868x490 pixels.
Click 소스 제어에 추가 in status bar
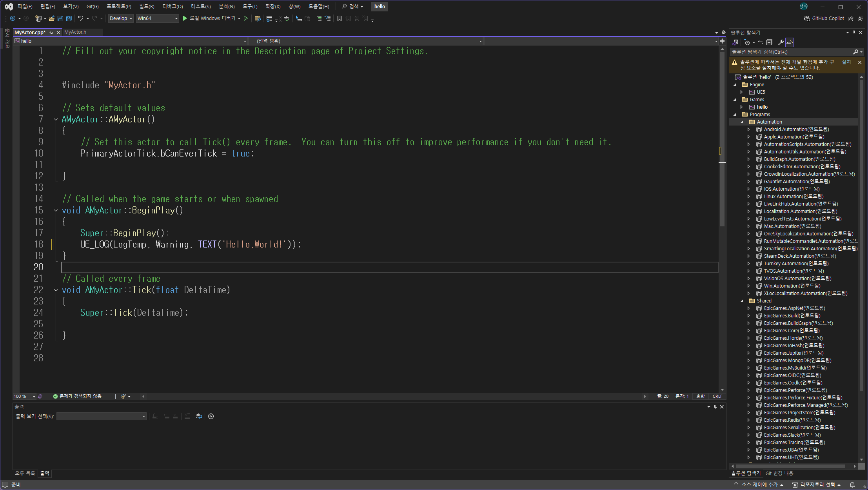click(x=759, y=485)
